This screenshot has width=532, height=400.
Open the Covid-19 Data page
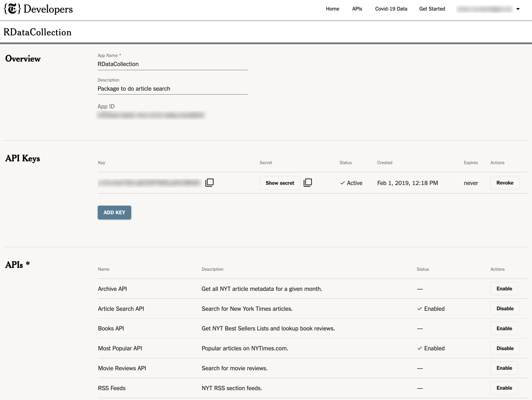pos(391,9)
